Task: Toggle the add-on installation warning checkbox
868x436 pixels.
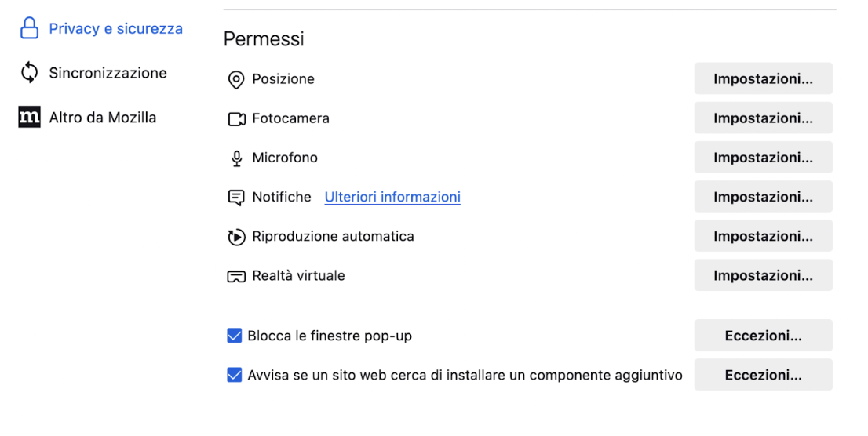Action: (x=234, y=375)
